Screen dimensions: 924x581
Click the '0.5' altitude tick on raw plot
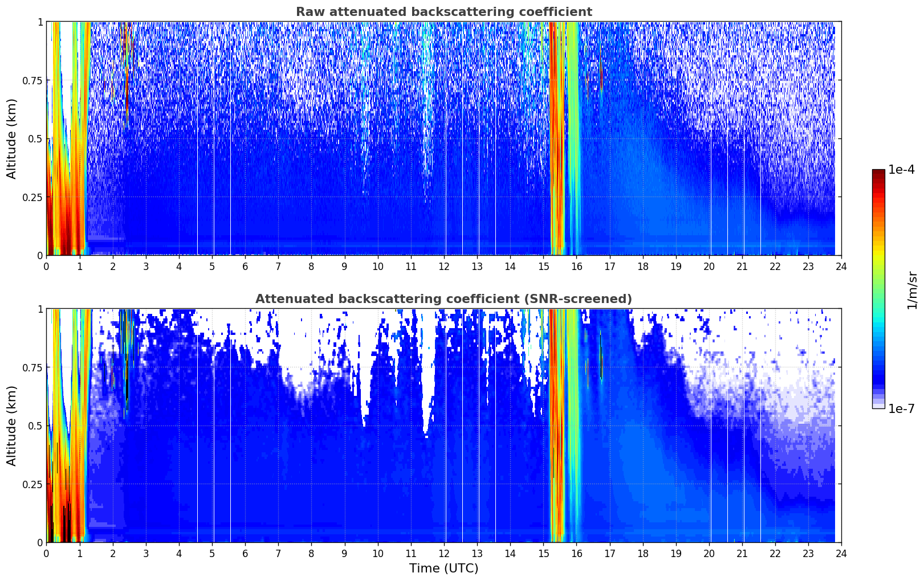35,139
